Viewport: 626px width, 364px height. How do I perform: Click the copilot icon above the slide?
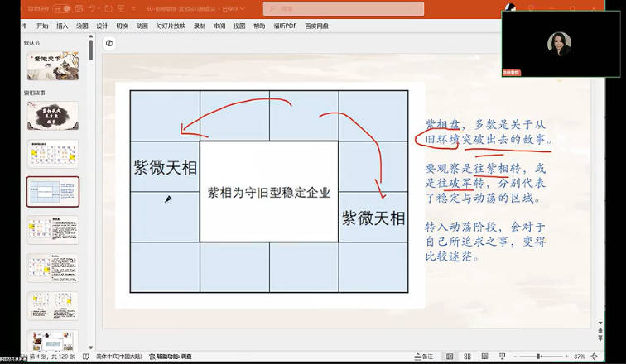click(109, 43)
